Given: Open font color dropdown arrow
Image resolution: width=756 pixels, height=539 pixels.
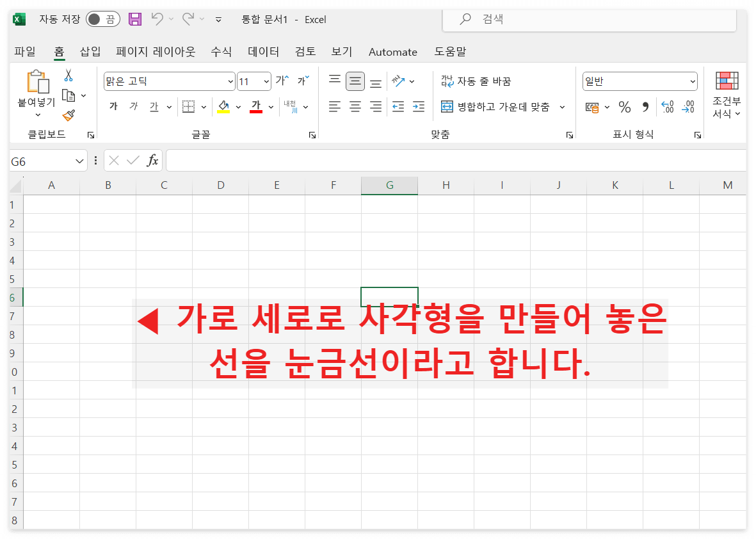Looking at the screenshot, I should pyautogui.click(x=271, y=107).
